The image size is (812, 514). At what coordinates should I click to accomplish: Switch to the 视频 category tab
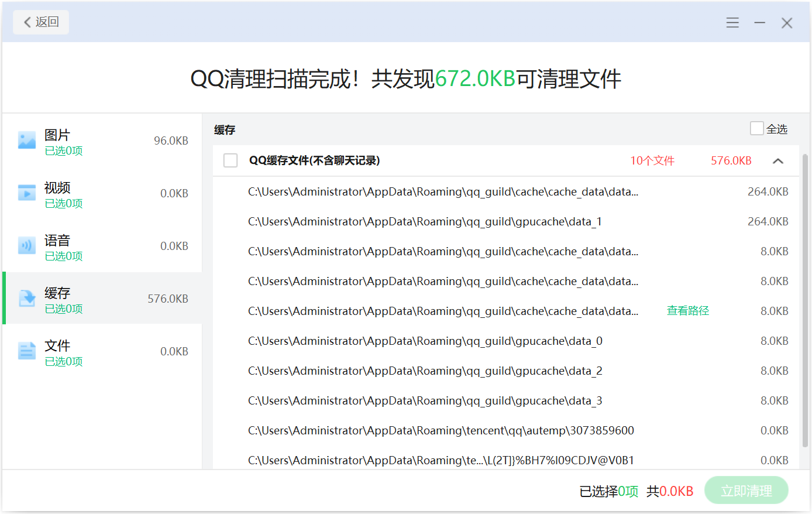coord(102,193)
